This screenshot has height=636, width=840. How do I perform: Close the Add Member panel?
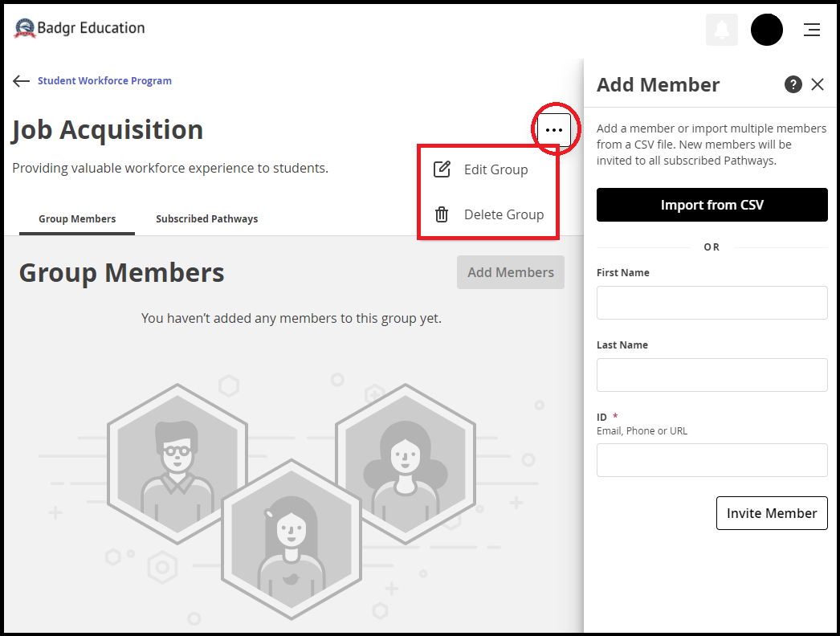tap(818, 84)
